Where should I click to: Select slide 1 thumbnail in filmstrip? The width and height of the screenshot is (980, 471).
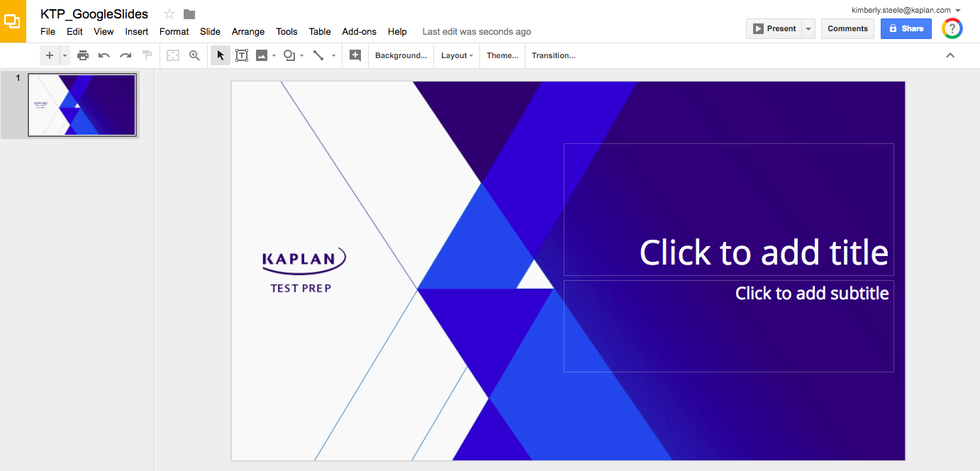click(x=82, y=105)
